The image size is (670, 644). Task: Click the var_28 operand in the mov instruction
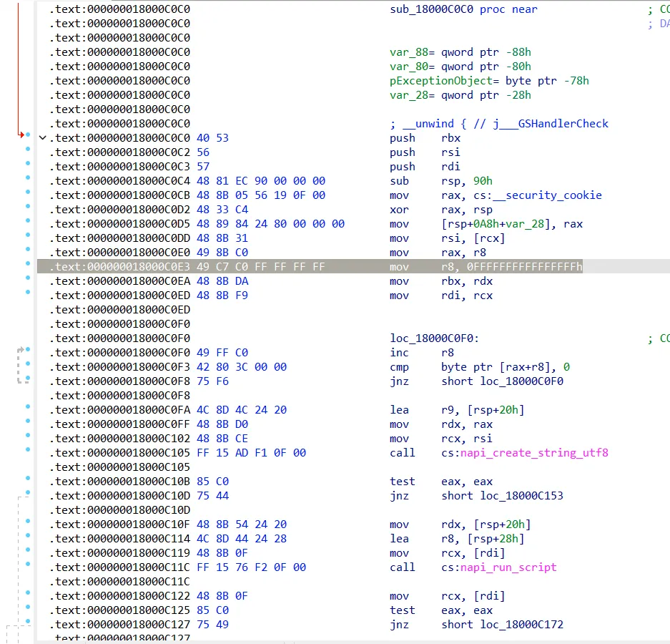point(528,224)
